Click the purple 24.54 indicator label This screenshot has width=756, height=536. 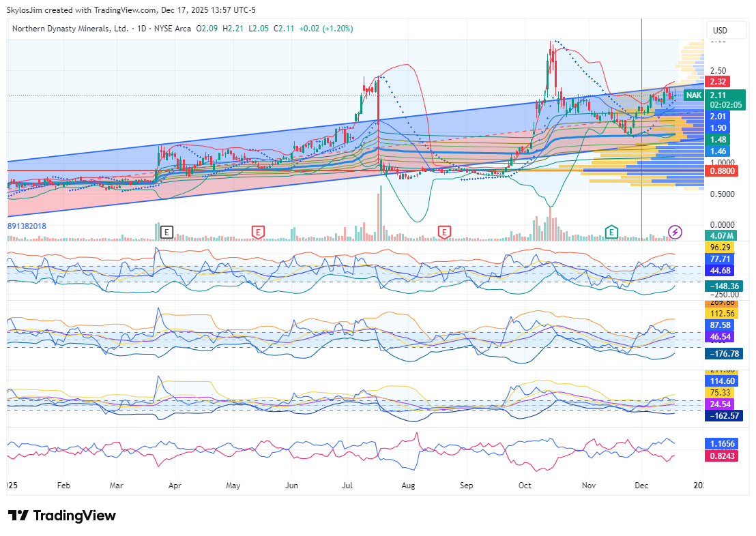[721, 404]
